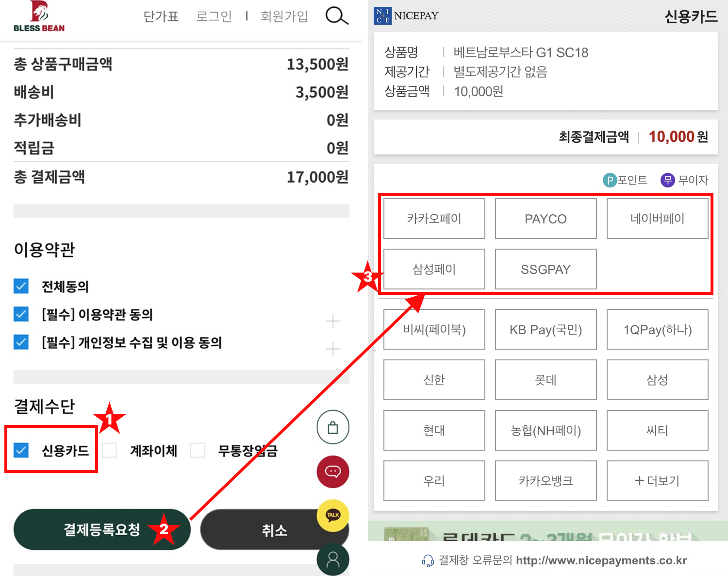This screenshot has height=576, width=728.
Task: Select 신한 card
Action: (434, 380)
